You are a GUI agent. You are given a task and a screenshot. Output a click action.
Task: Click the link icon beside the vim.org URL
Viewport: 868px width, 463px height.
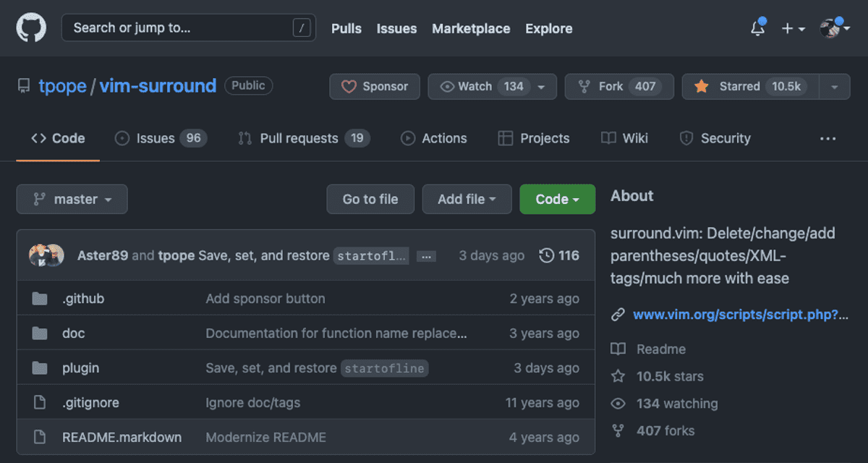point(618,314)
